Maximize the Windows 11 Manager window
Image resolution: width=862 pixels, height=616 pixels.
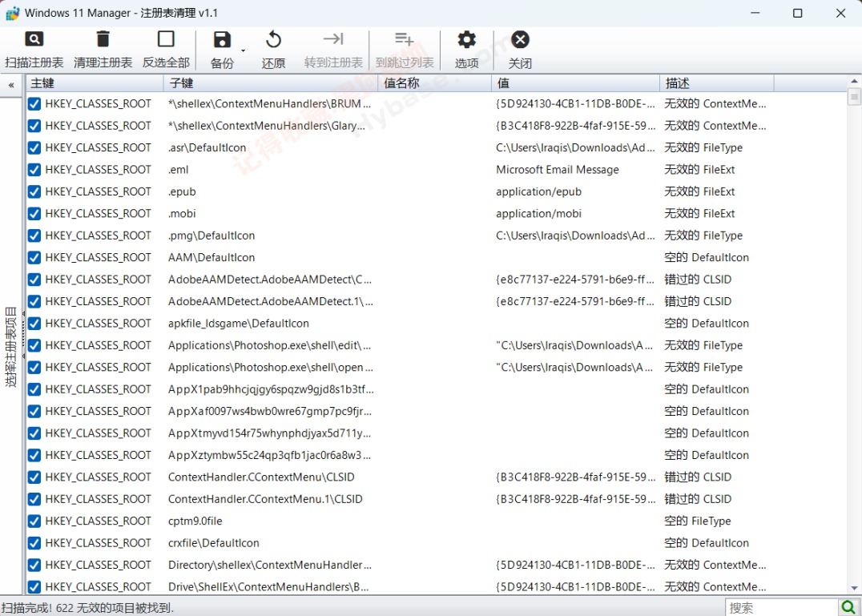point(798,13)
